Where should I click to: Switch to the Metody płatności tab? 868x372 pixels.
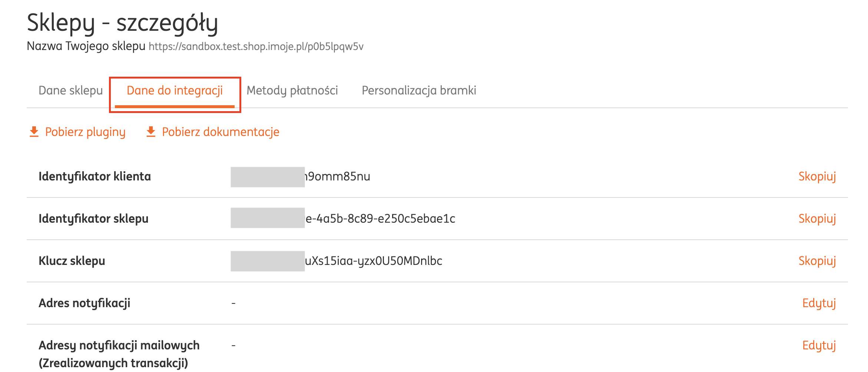tap(292, 91)
